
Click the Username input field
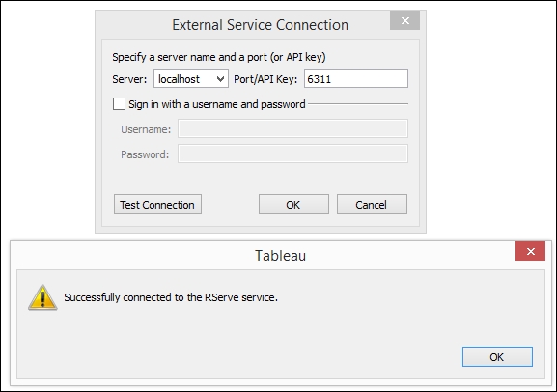[x=292, y=128]
